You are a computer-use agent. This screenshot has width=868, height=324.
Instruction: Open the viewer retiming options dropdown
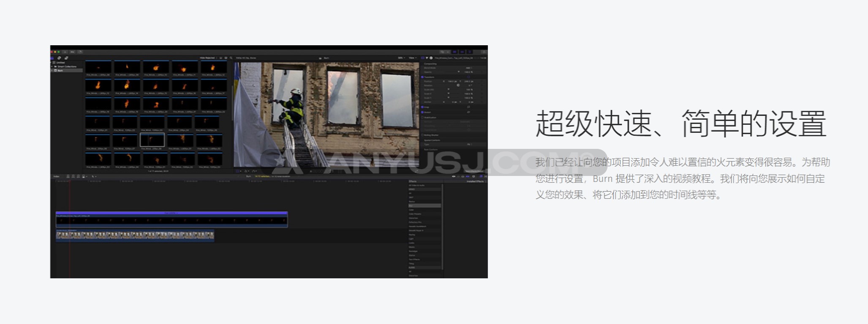coord(255,171)
